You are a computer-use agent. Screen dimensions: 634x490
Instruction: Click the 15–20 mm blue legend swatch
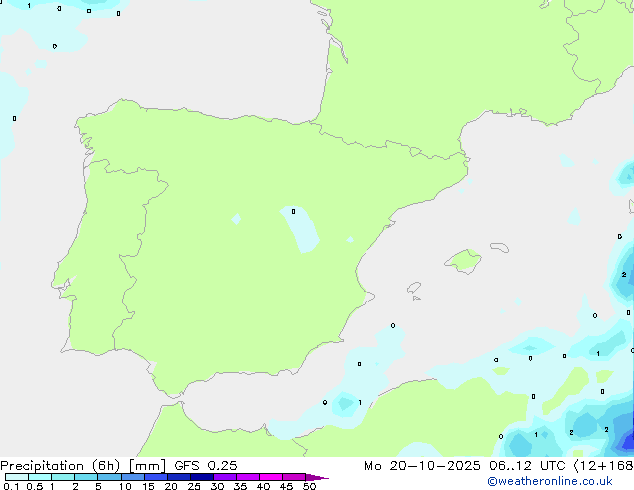[x=156, y=477]
